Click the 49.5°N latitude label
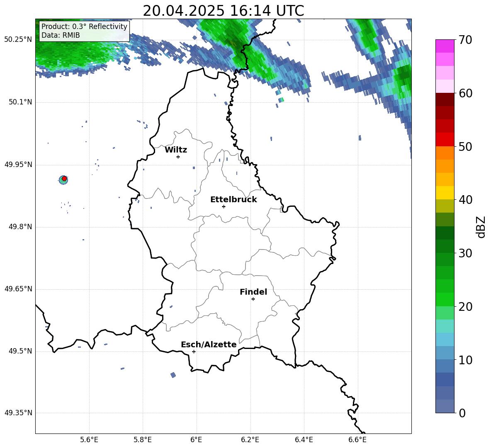The image size is (491, 448). click(20, 351)
